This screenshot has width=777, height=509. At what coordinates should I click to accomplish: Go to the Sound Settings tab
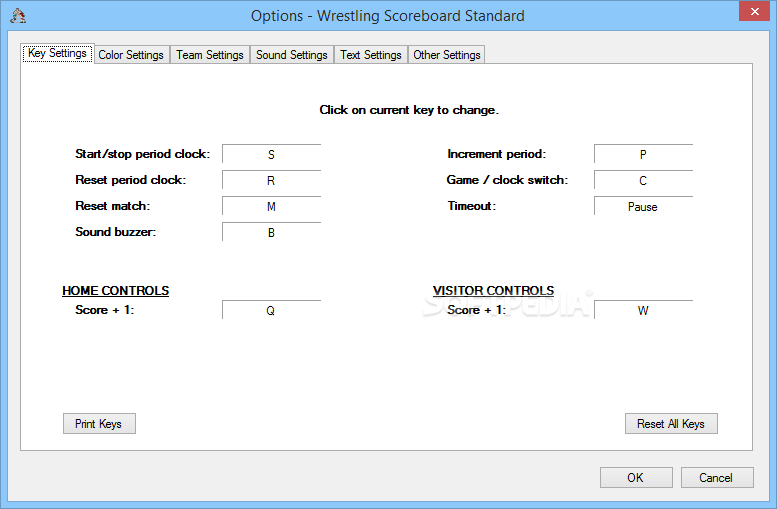point(292,55)
